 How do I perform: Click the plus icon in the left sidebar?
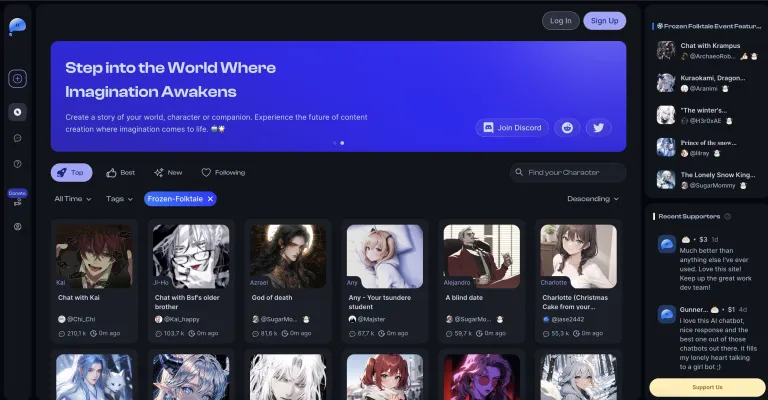pyautogui.click(x=17, y=78)
